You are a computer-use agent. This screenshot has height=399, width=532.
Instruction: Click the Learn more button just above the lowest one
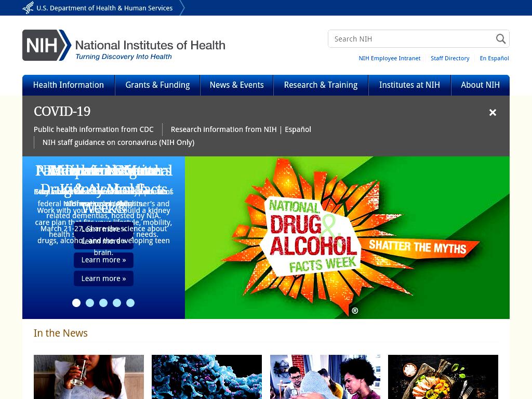click(x=103, y=260)
